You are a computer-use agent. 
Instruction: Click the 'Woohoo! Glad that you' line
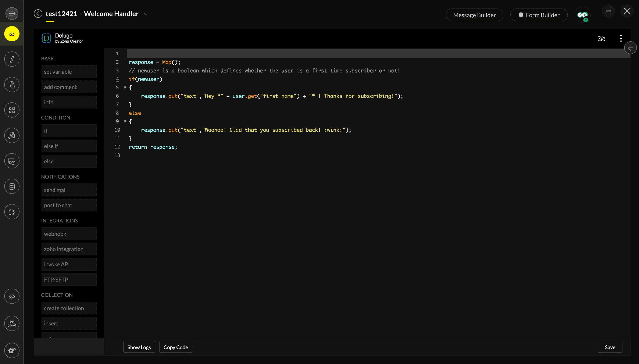pos(246,130)
